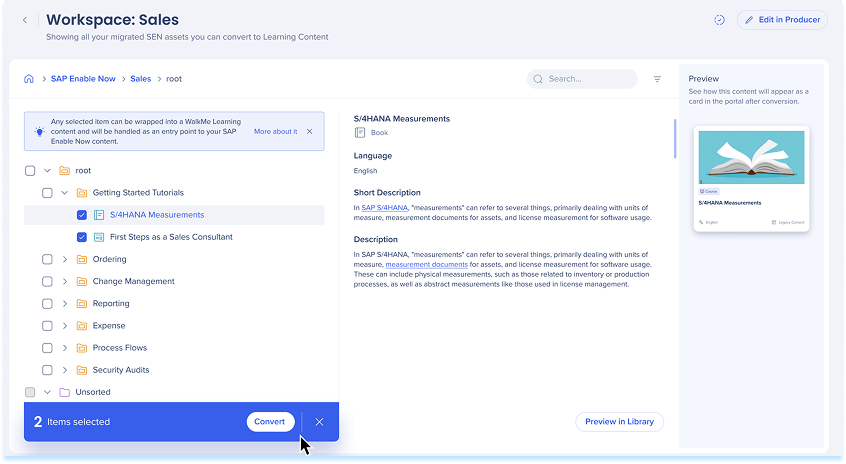Viewport: 846px width, 464px height.
Task: Click the circular status icon near Edit in Producer
Action: point(719,20)
